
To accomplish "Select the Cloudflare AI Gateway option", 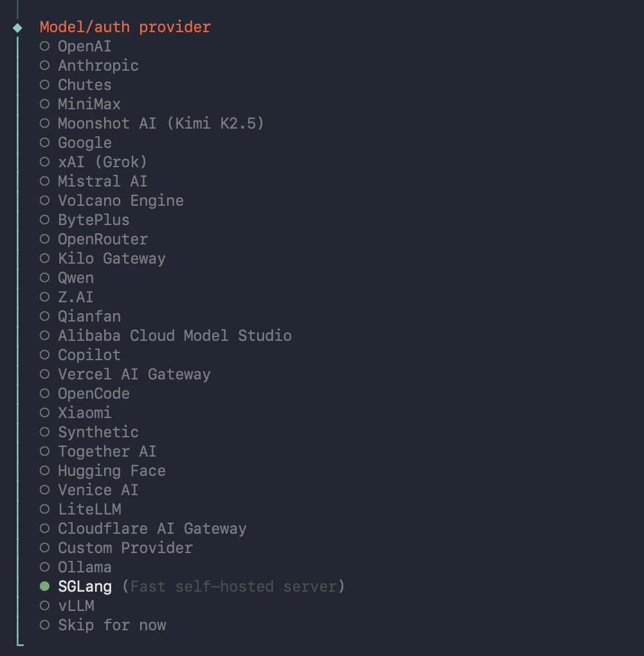I will click(x=152, y=528).
